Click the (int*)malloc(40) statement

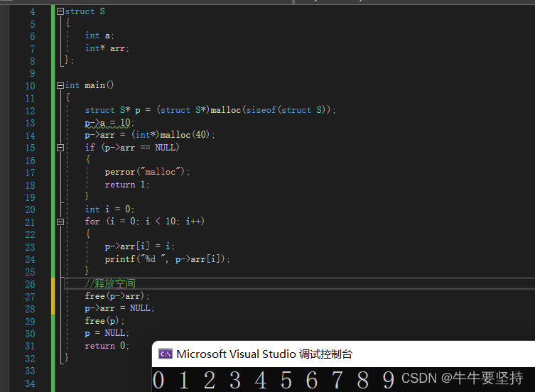(x=150, y=135)
